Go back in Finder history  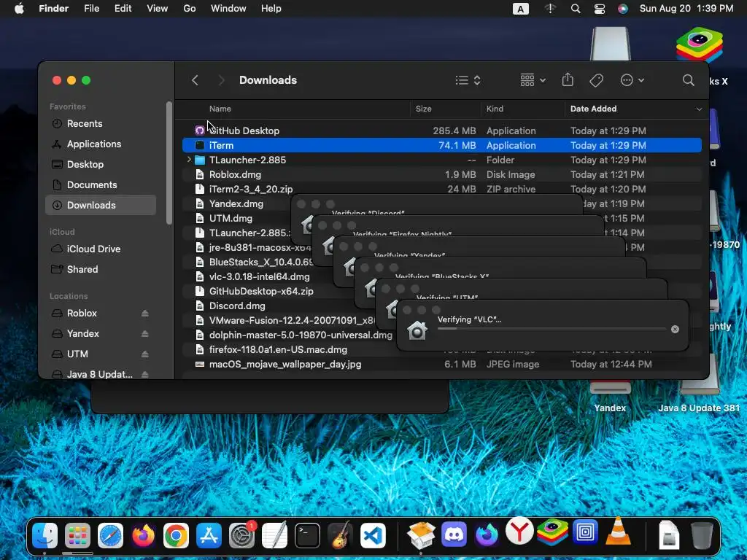pyautogui.click(x=195, y=80)
